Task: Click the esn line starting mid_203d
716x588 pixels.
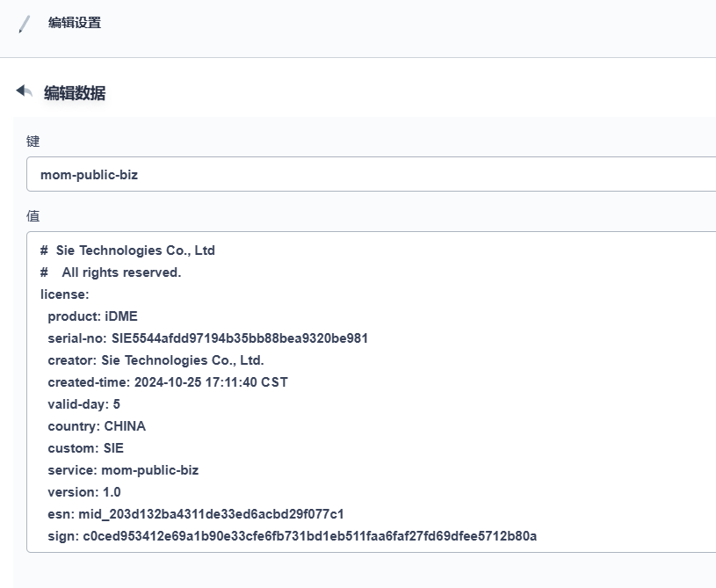Action: 196,513
